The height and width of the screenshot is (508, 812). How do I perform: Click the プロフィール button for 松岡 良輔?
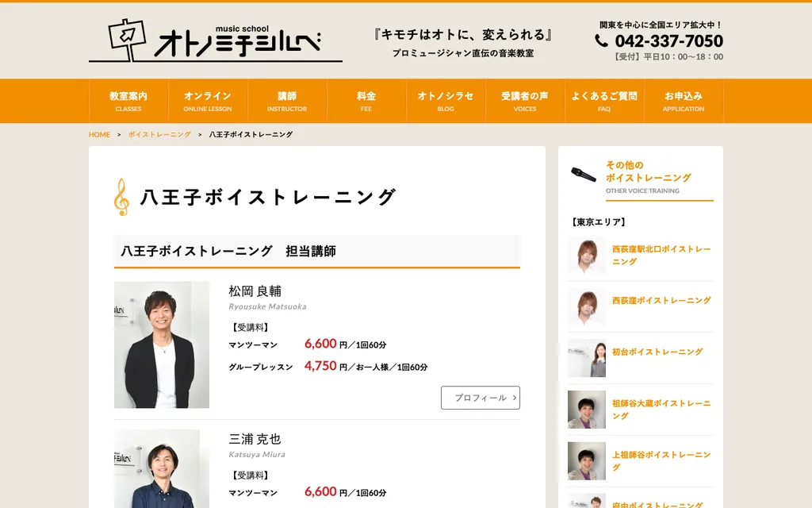click(x=481, y=398)
